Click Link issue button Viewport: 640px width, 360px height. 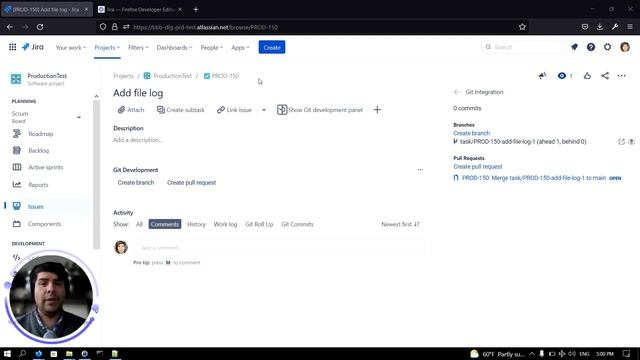click(234, 110)
